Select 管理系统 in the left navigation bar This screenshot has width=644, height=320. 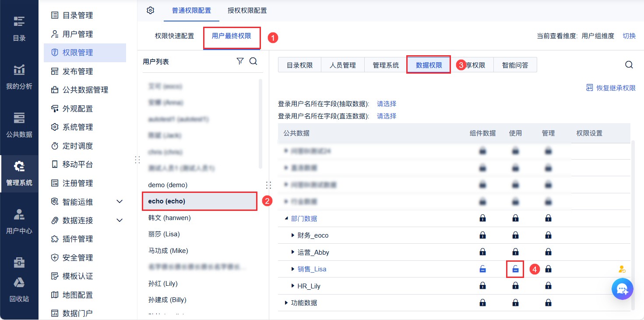[x=19, y=173]
